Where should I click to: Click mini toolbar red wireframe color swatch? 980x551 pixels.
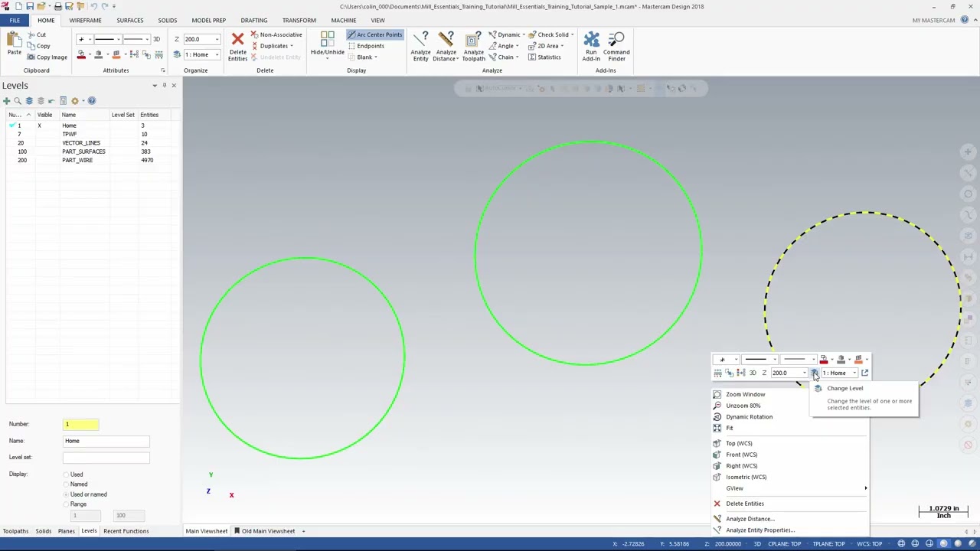point(823,360)
